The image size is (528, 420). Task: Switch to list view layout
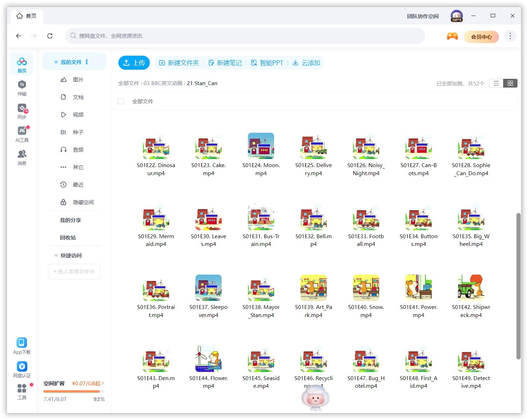pyautogui.click(x=496, y=83)
